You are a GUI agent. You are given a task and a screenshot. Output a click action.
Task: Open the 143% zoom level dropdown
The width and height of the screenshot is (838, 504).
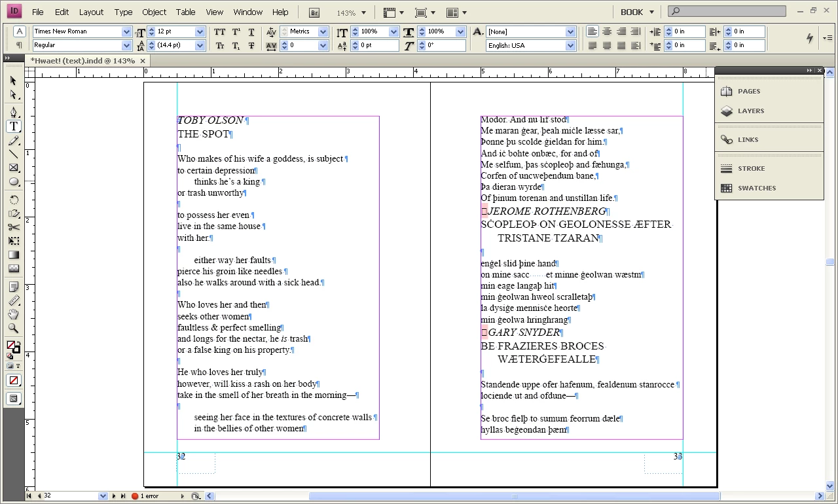[x=364, y=12]
